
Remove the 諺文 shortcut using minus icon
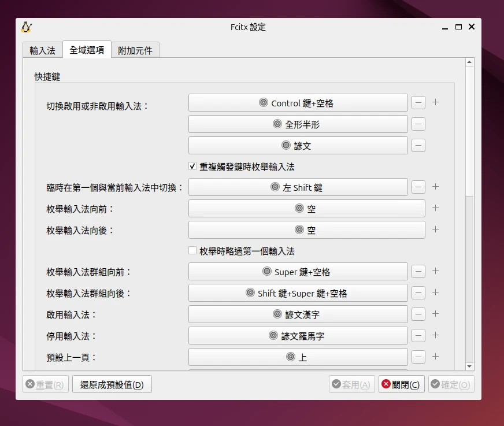(418, 146)
